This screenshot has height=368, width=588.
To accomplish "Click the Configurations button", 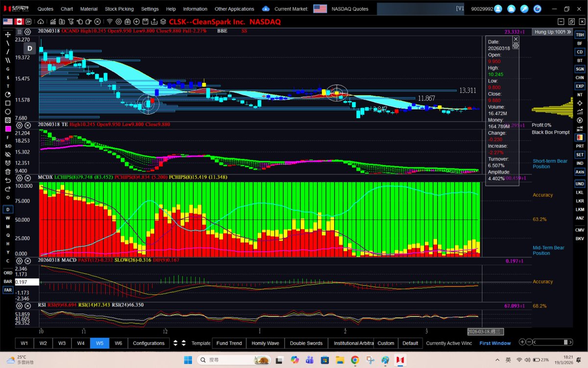I will (148, 343).
